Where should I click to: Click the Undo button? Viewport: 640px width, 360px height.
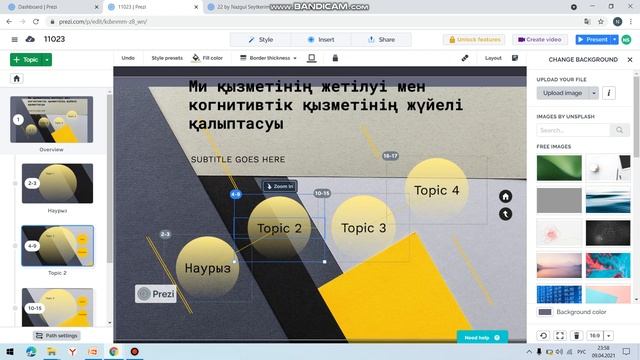128,58
